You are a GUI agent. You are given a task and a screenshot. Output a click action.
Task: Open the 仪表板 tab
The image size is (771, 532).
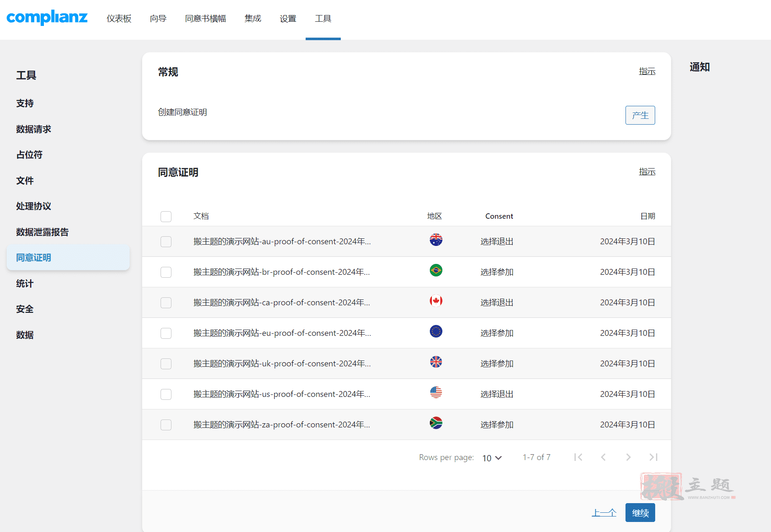tap(119, 18)
